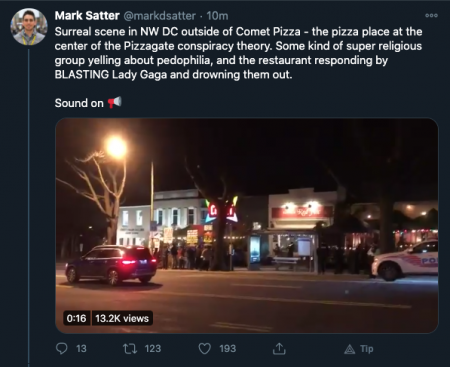This screenshot has height=367, width=450.
Task: Click the Mark Satter display name
Action: click(87, 16)
